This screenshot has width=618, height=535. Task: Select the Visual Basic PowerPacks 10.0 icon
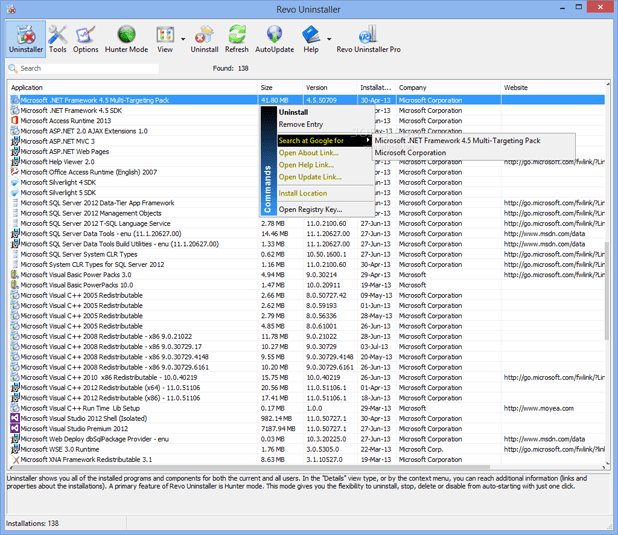(x=15, y=285)
